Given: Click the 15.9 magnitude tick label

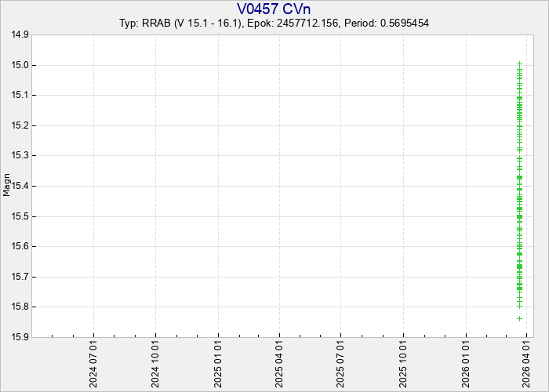Looking at the screenshot, I should (20, 337).
